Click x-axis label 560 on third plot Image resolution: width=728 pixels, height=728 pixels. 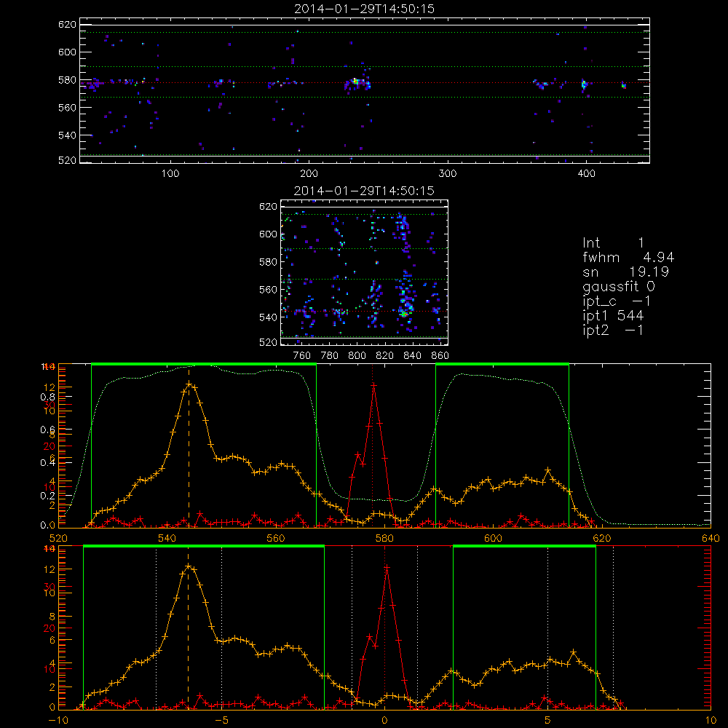pyautogui.click(x=276, y=538)
